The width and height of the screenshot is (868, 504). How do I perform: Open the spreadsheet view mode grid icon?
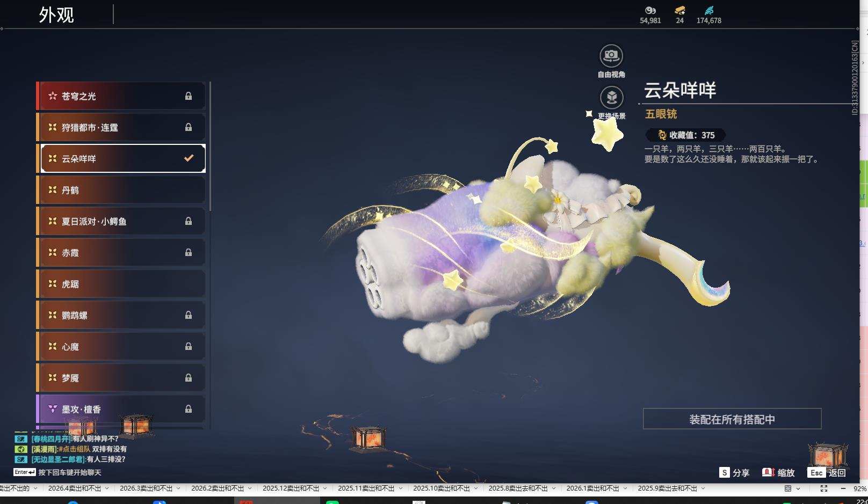788,488
